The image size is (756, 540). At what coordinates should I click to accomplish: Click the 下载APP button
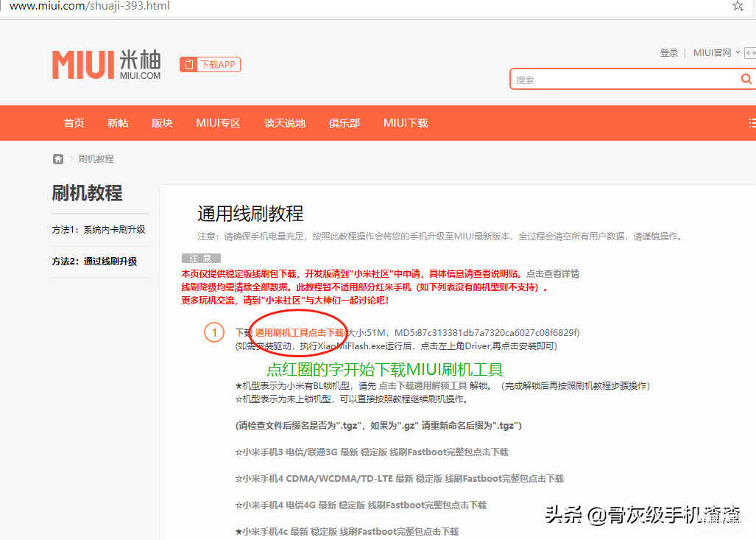(x=210, y=64)
